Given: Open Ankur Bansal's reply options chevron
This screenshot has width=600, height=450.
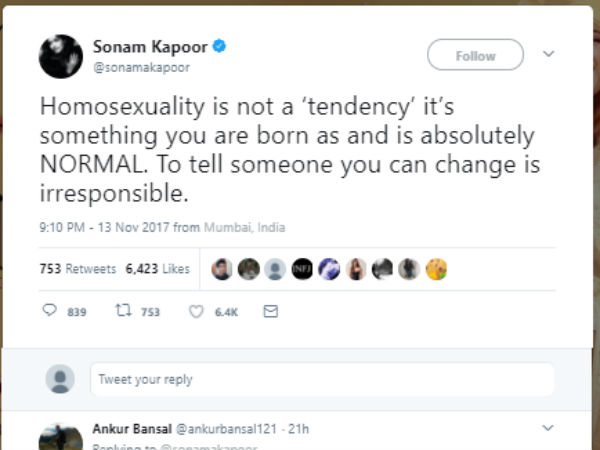Looking at the screenshot, I should coord(547,428).
